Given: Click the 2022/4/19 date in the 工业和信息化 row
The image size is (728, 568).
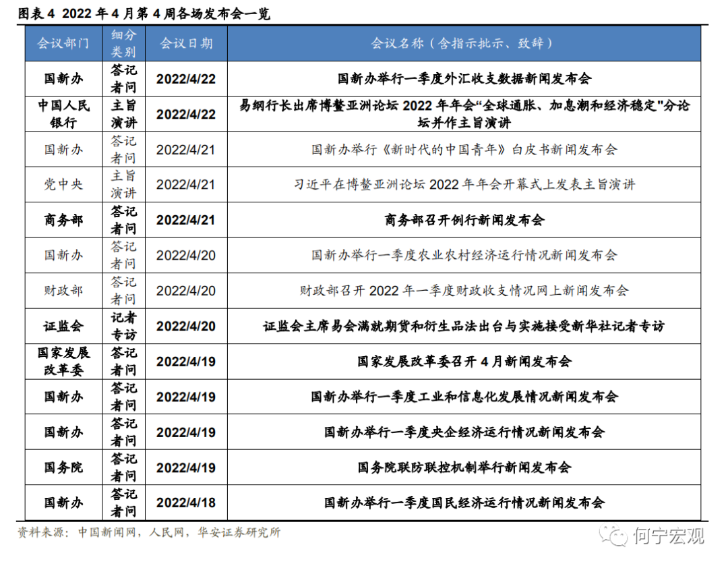Looking at the screenshot, I should tap(186, 397).
